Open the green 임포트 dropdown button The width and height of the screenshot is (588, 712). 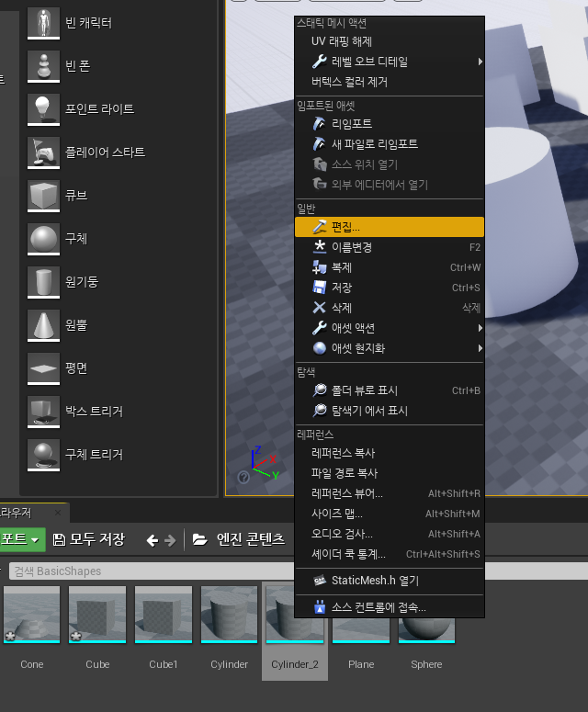click(22, 539)
